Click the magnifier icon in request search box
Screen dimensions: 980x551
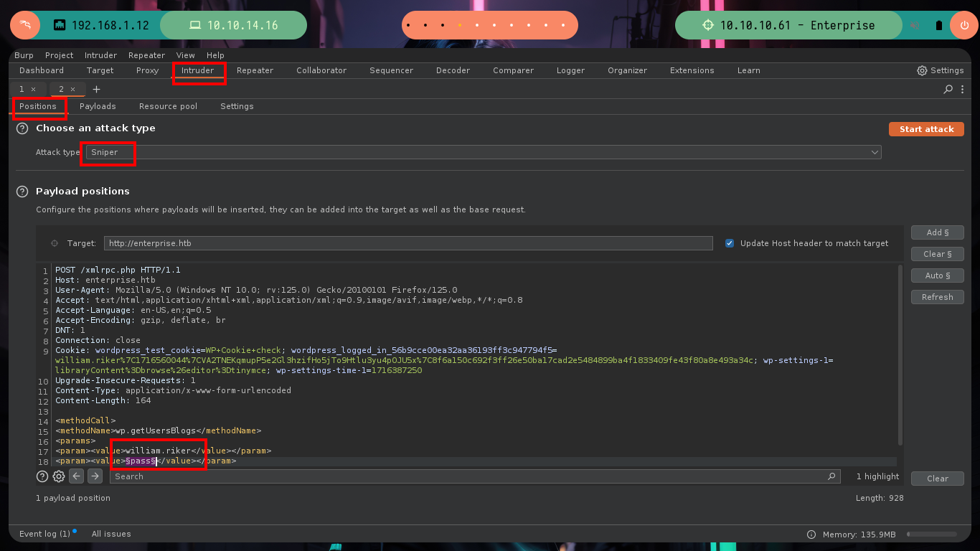[831, 476]
